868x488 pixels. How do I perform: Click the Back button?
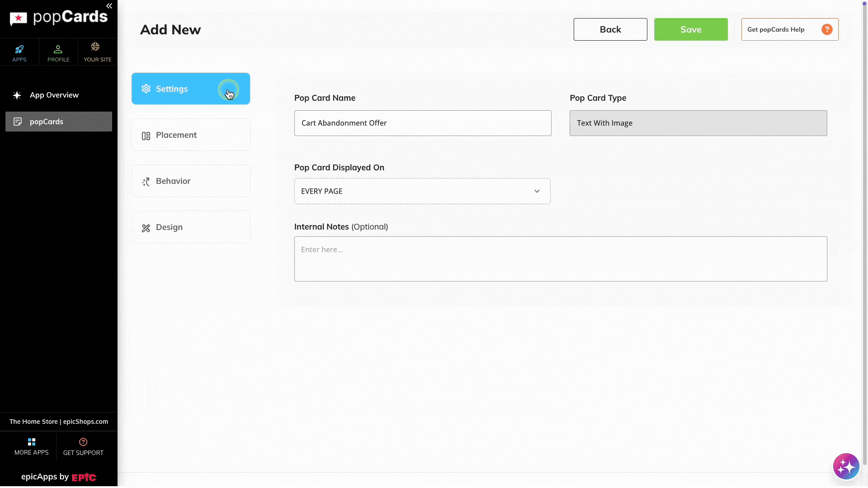(610, 29)
